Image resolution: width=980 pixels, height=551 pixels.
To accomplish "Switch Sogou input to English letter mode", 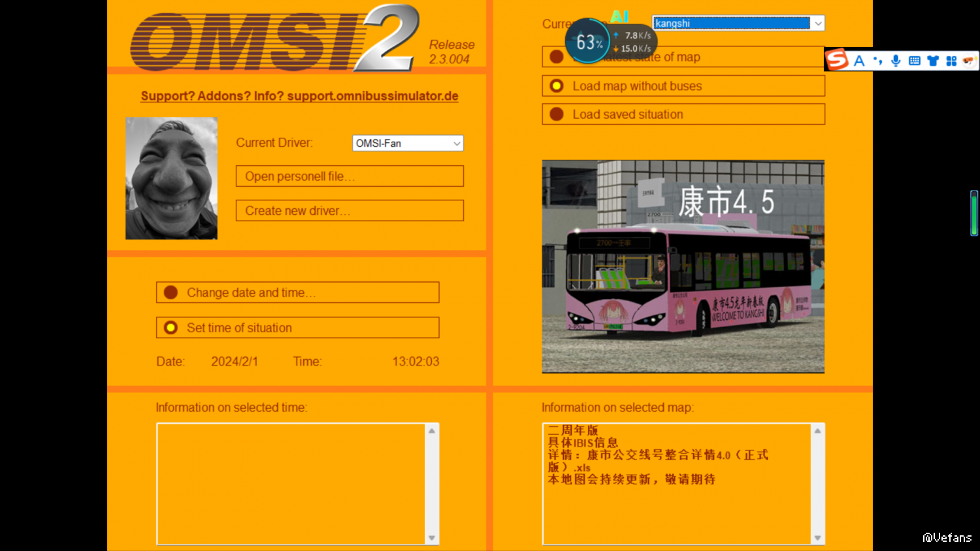I will 859,61.
